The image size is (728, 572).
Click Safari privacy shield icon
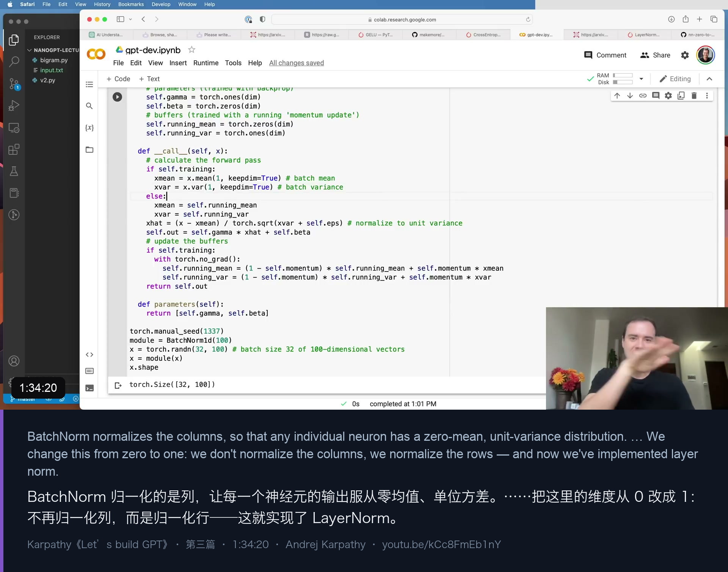(x=262, y=19)
